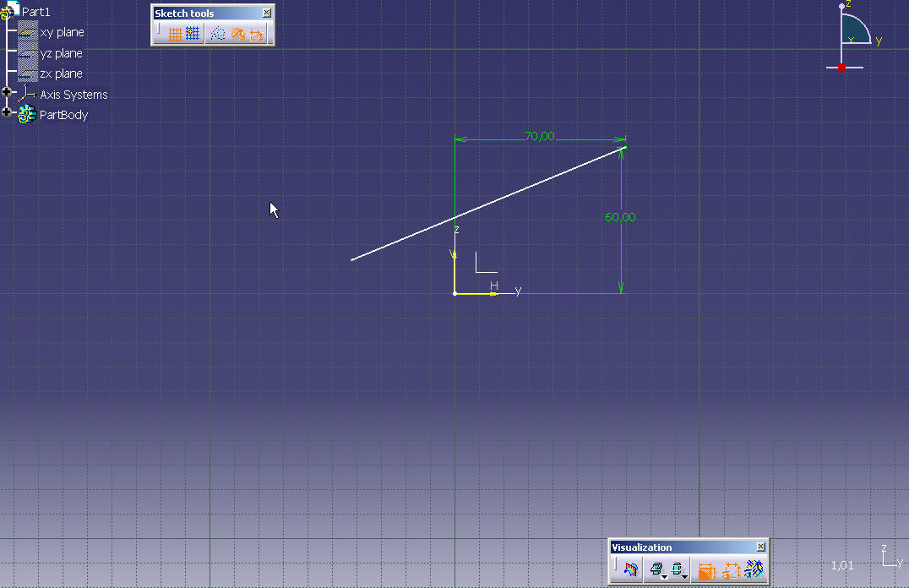This screenshot has width=909, height=588.
Task: Click the xy plane icon
Action: [x=27, y=31]
